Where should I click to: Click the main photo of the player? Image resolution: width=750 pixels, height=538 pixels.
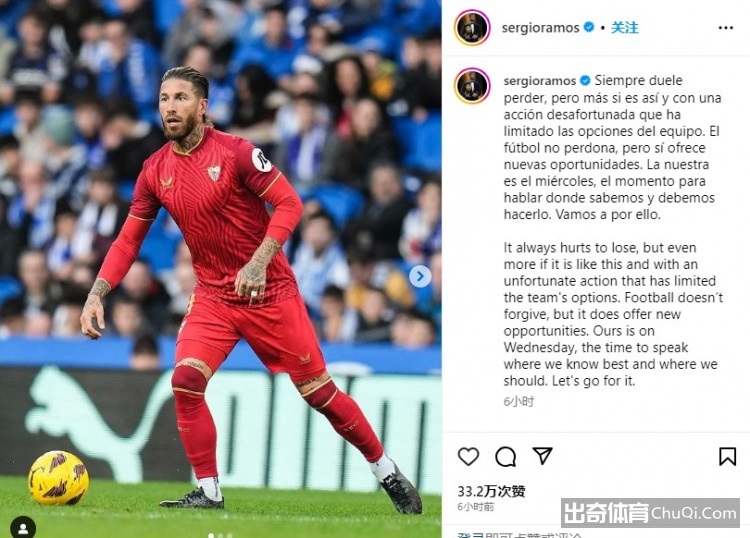coord(221,269)
